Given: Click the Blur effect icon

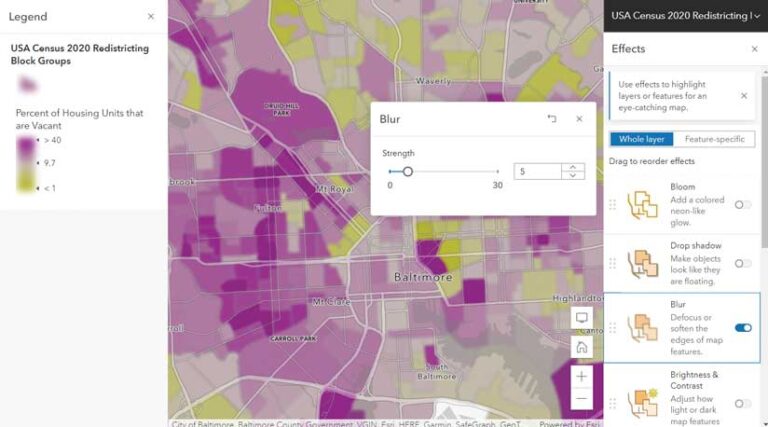Looking at the screenshot, I should (642, 328).
